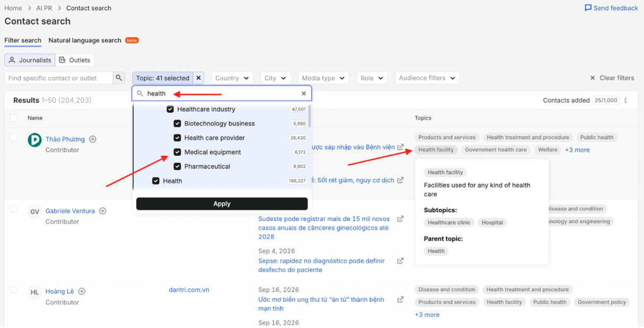This screenshot has width=644, height=328.
Task: Click the Public health tag for Thảo Phương
Action: click(x=597, y=137)
